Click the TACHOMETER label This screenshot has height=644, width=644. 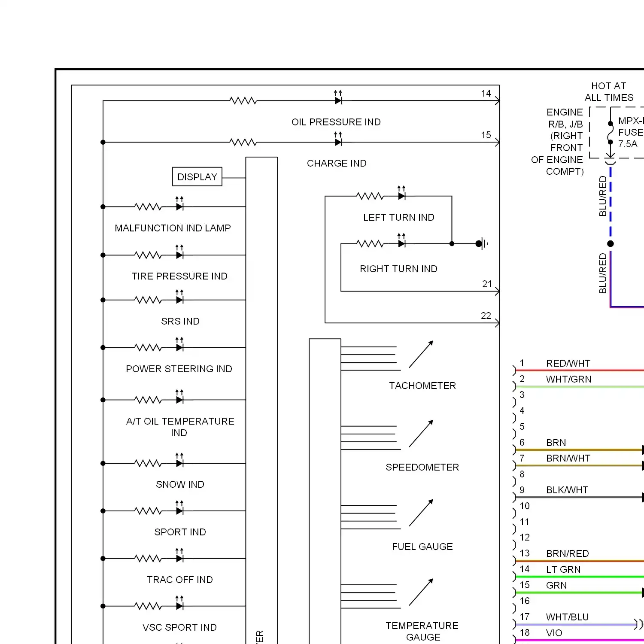[422, 386]
